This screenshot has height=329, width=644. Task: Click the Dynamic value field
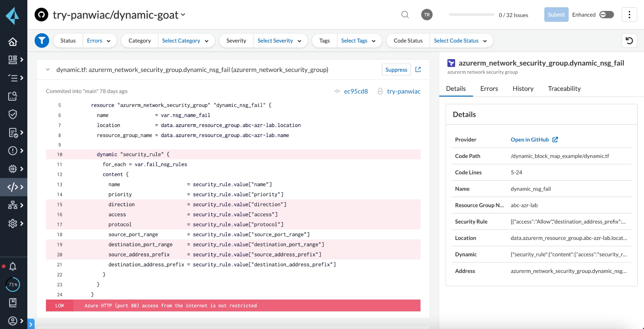(569, 254)
